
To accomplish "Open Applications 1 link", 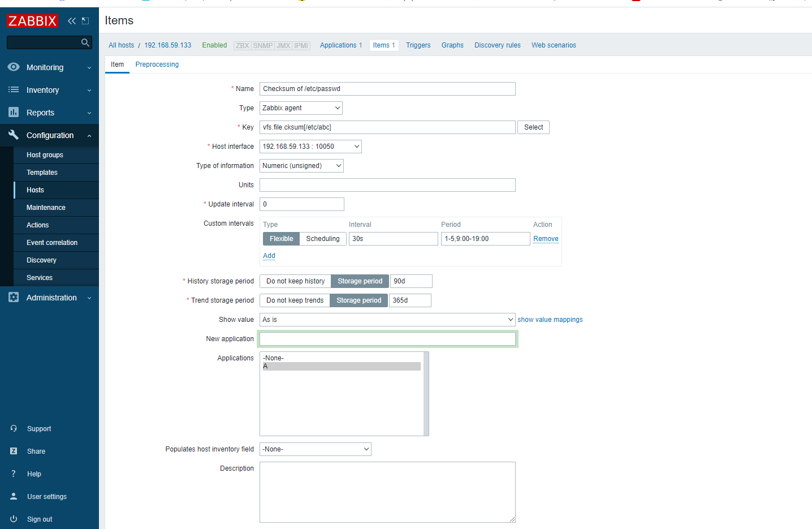I will (341, 45).
